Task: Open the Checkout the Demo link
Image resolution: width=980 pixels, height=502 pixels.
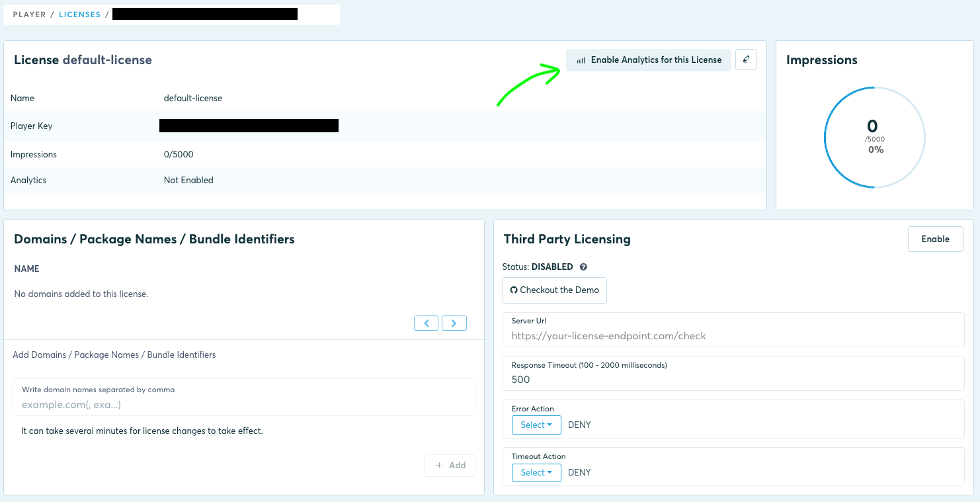Action: point(555,290)
